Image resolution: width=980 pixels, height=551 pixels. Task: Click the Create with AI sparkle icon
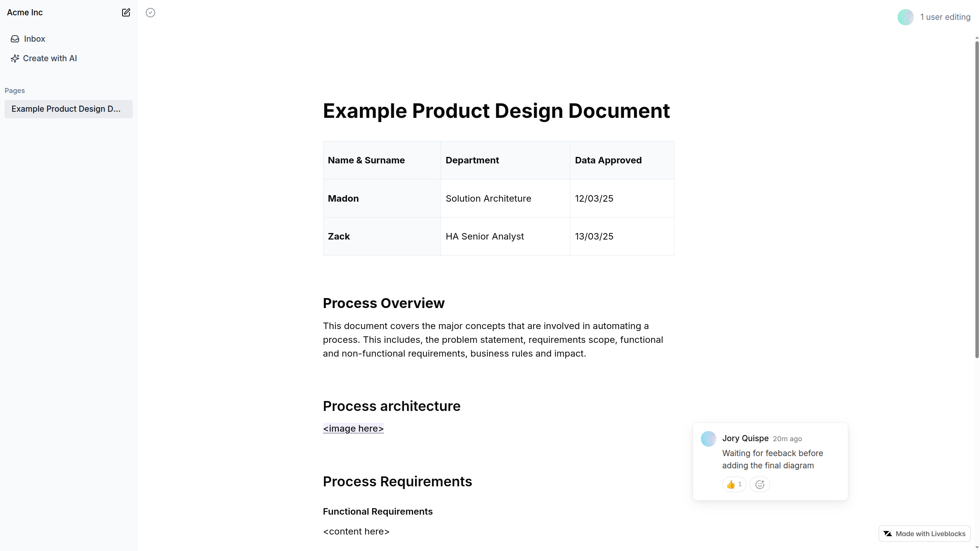(15, 59)
